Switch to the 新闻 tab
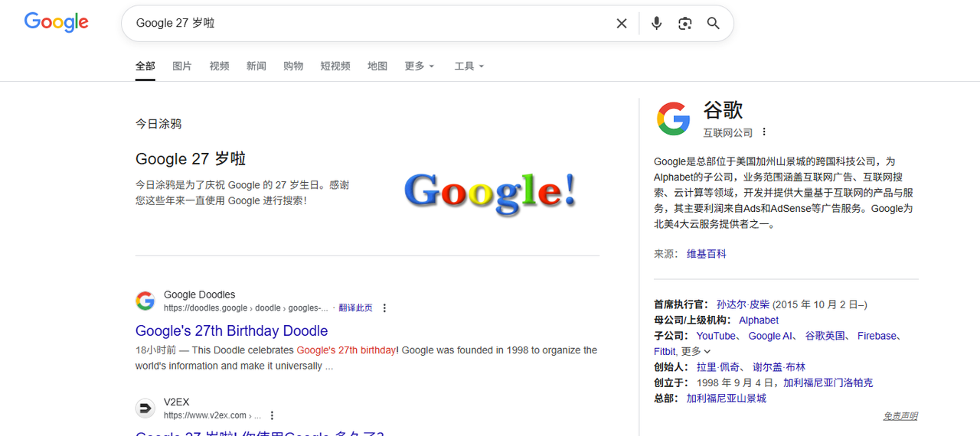This screenshot has width=980, height=436. click(256, 66)
